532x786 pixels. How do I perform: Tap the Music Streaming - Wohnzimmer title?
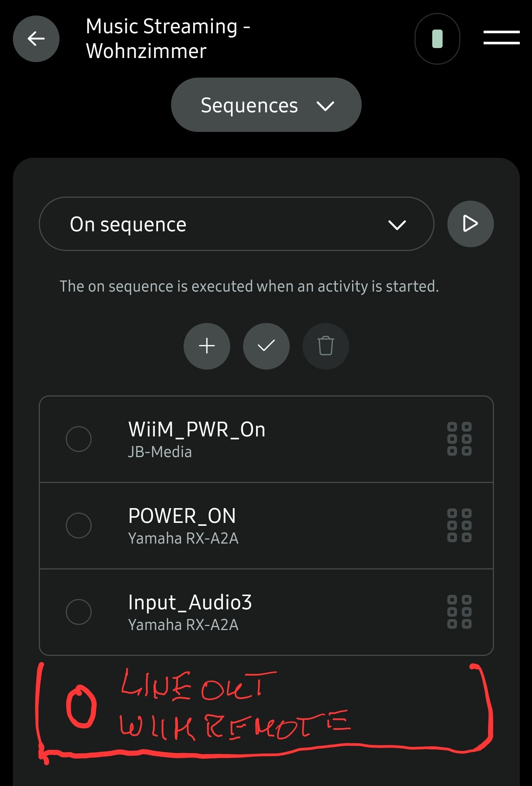[x=168, y=38]
